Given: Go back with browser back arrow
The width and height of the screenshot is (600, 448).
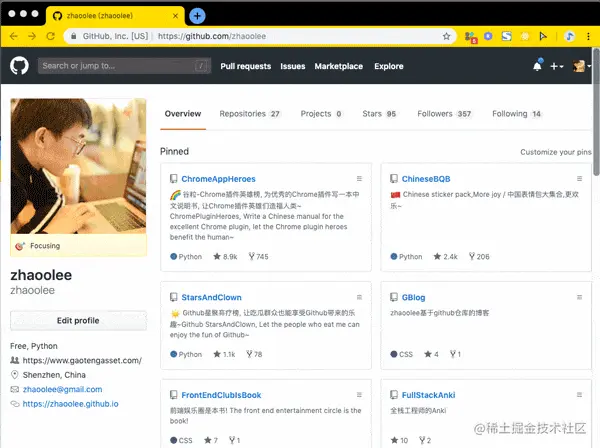Looking at the screenshot, I should tap(14, 36).
